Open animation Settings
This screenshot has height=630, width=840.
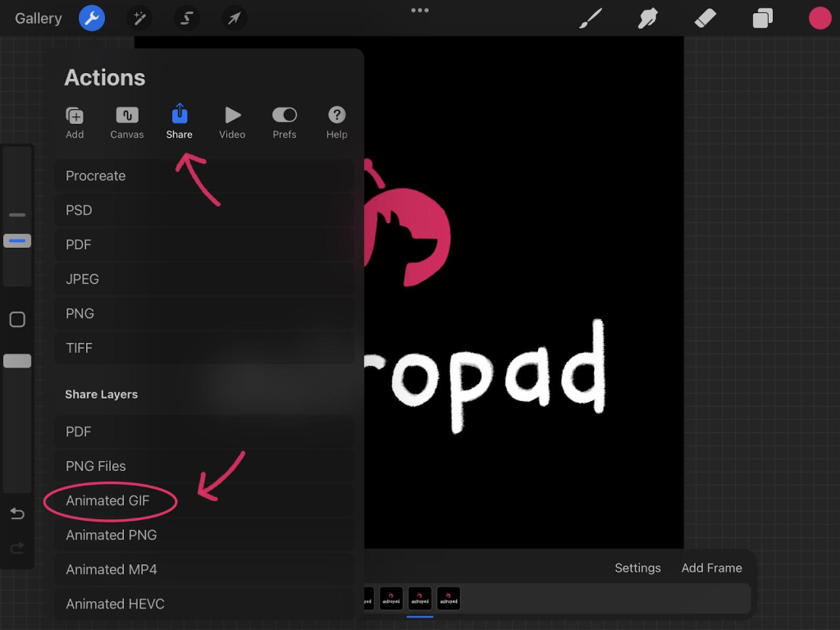click(637, 568)
